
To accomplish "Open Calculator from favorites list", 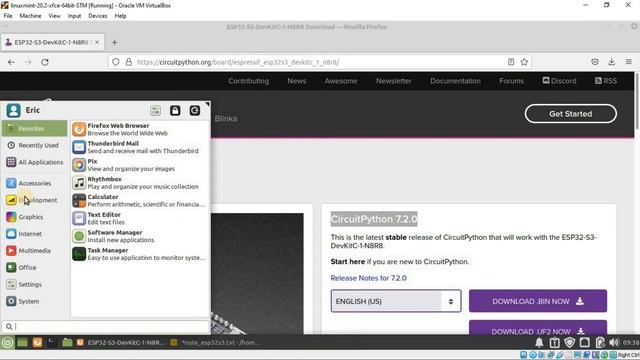I will tap(140, 200).
